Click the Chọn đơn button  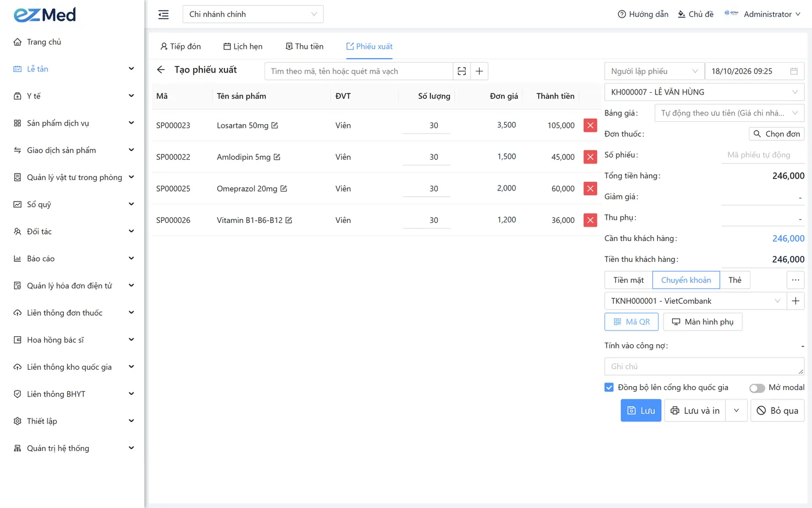[777, 134]
